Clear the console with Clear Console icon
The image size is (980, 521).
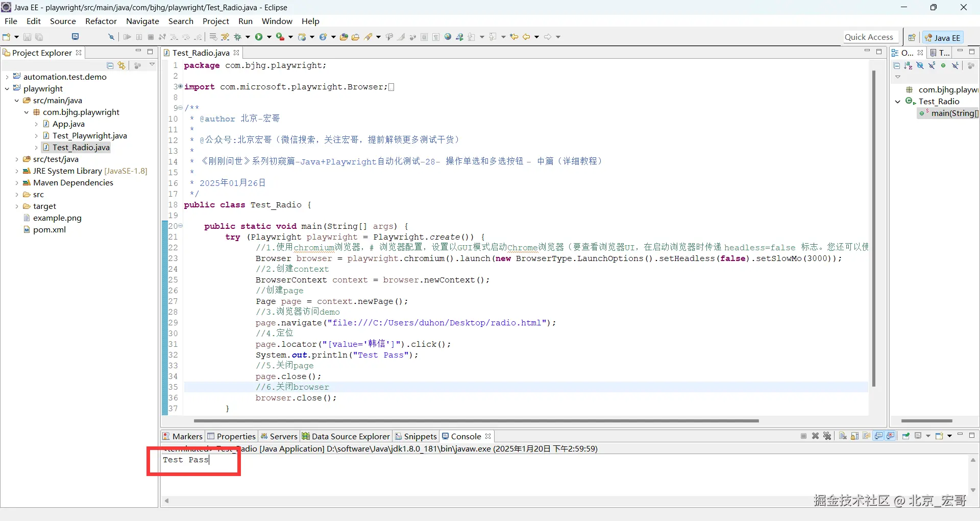[843, 436]
